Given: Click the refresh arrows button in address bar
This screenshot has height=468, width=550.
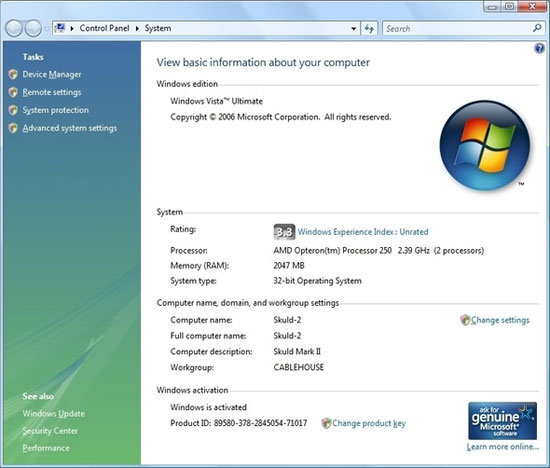Looking at the screenshot, I should click(x=369, y=28).
